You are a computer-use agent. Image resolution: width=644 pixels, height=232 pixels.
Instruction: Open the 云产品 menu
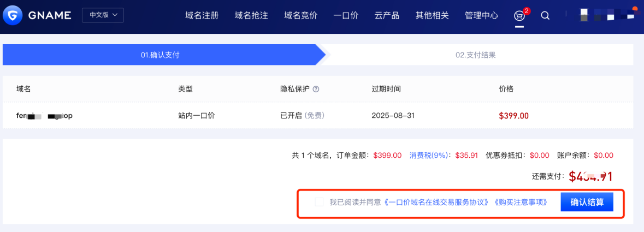coord(387,16)
